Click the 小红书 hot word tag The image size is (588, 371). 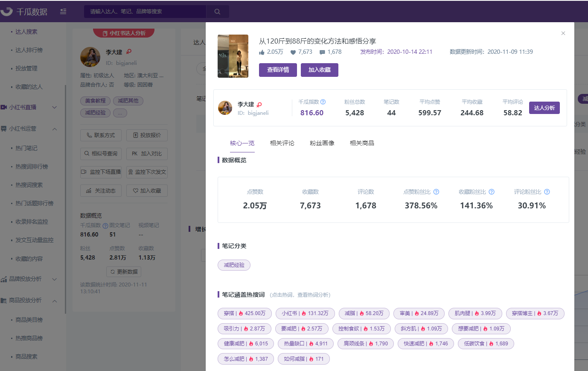305,313
